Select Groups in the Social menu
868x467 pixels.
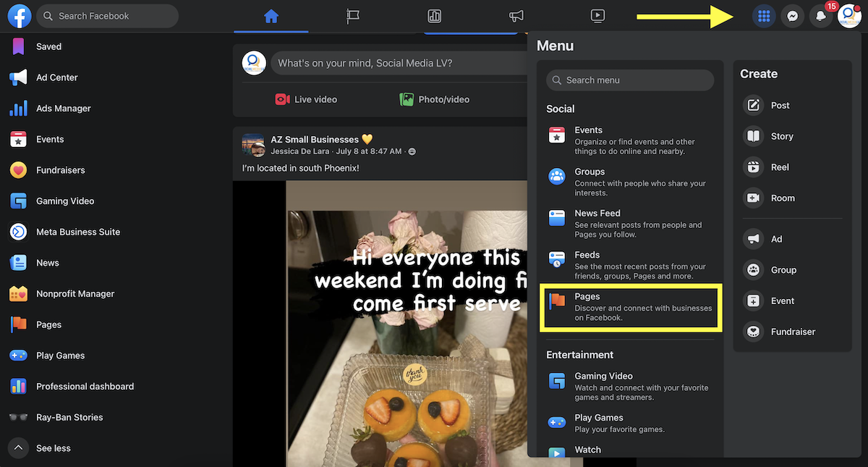coord(590,172)
